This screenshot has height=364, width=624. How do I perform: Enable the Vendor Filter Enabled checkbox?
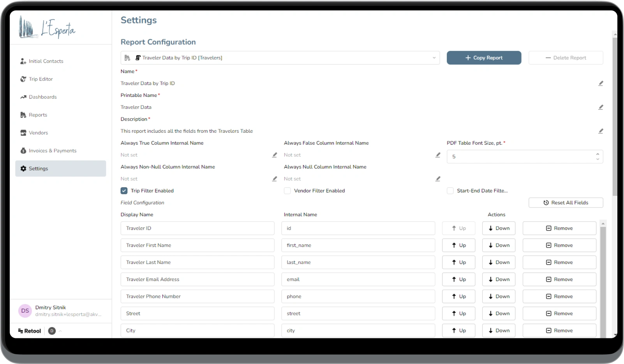287,191
